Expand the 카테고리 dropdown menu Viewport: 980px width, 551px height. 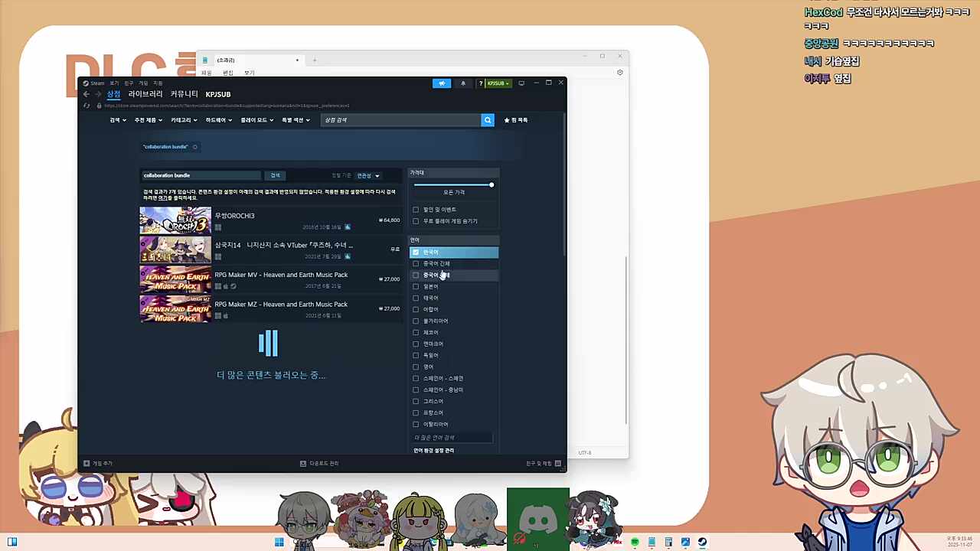[184, 120]
